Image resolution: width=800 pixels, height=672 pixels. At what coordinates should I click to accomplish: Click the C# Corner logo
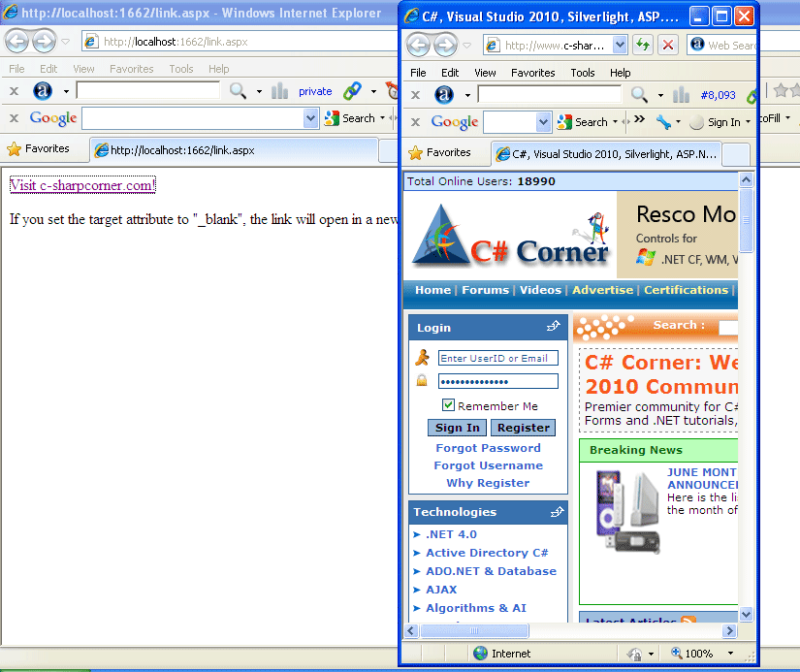(511, 235)
